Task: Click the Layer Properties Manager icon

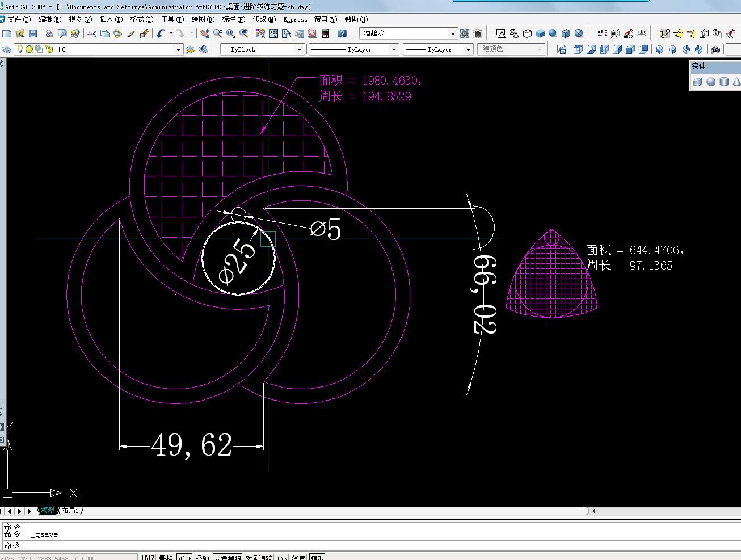Action: click(7, 49)
